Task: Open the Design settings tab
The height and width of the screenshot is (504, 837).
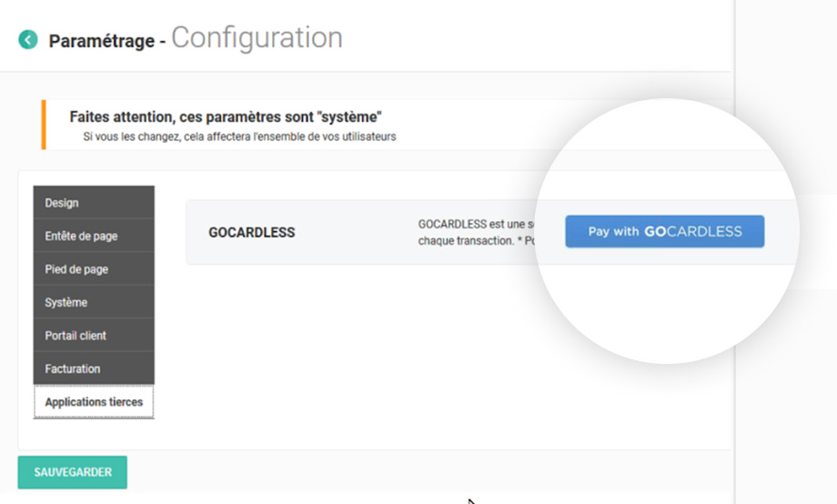Action: 94,203
